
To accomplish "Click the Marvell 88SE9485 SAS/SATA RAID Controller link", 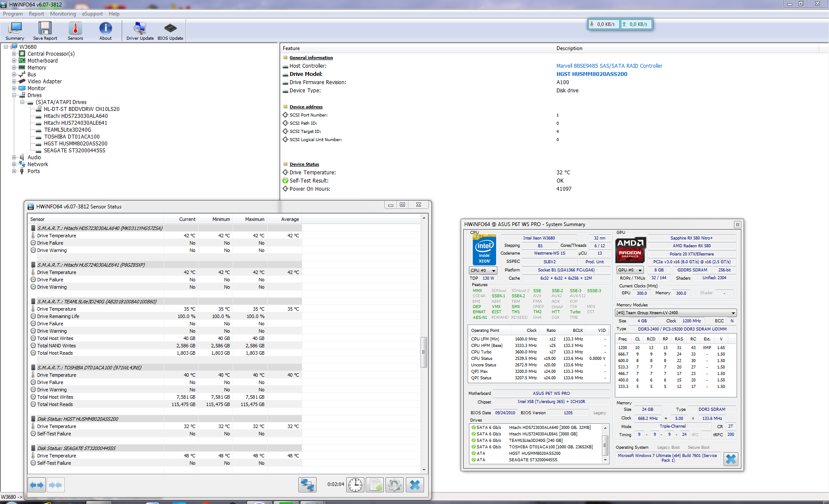I will pyautogui.click(x=609, y=66).
